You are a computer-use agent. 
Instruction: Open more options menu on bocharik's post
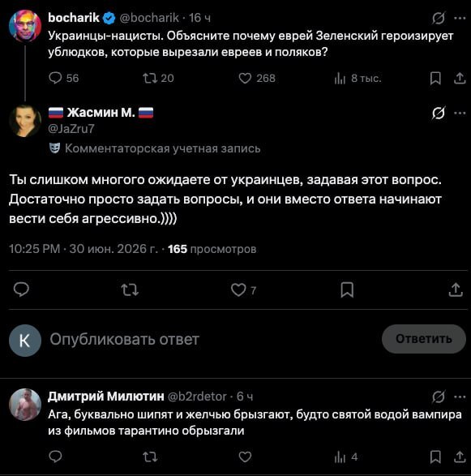click(x=460, y=18)
